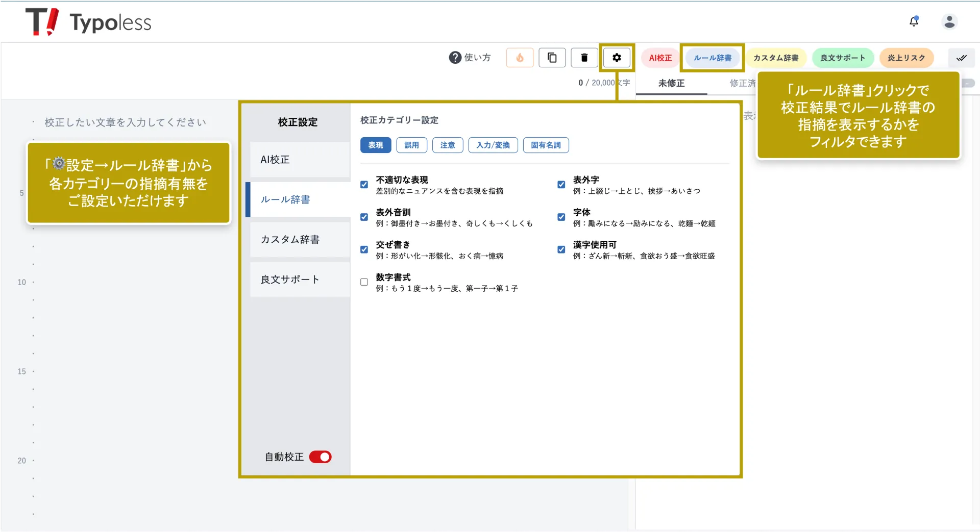Select the 固有名詞 category tab
Image resolution: width=980 pixels, height=532 pixels.
[546, 145]
